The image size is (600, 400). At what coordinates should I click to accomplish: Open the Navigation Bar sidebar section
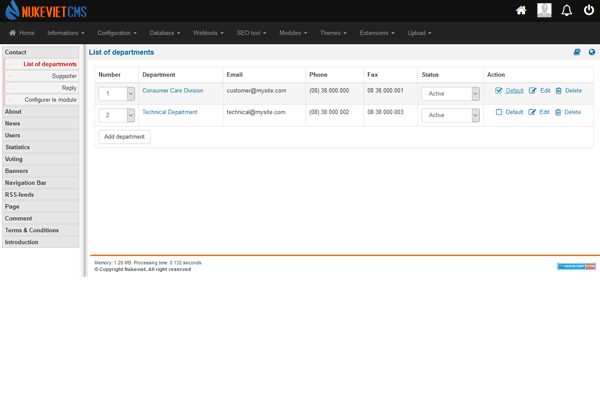tap(26, 183)
